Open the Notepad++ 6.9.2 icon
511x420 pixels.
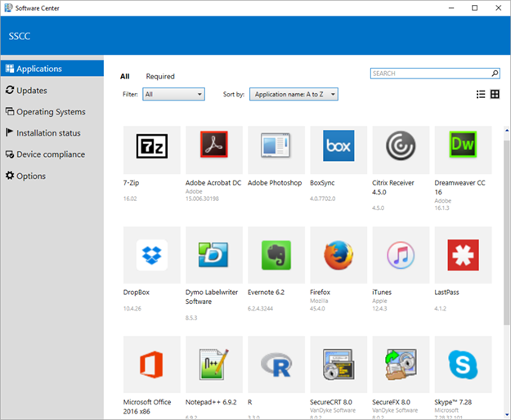click(x=214, y=364)
